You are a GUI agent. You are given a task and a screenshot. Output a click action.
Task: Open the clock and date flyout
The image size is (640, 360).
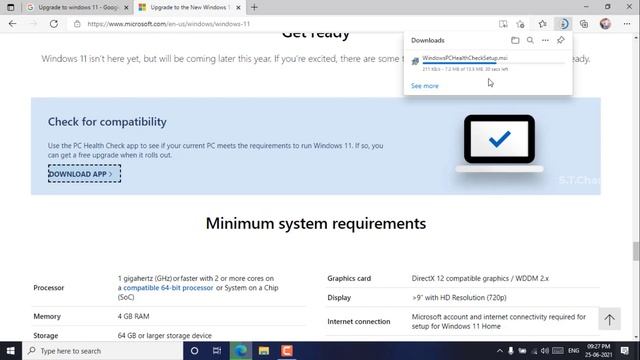click(x=598, y=351)
